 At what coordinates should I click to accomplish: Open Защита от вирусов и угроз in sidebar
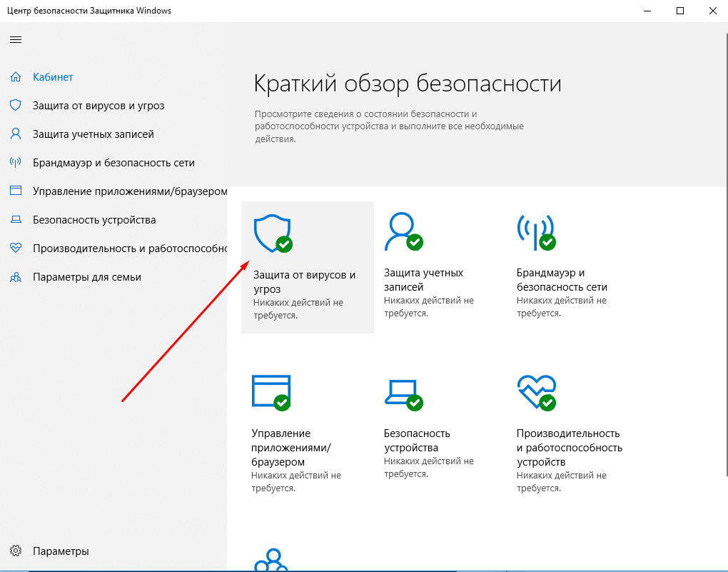[98, 106]
